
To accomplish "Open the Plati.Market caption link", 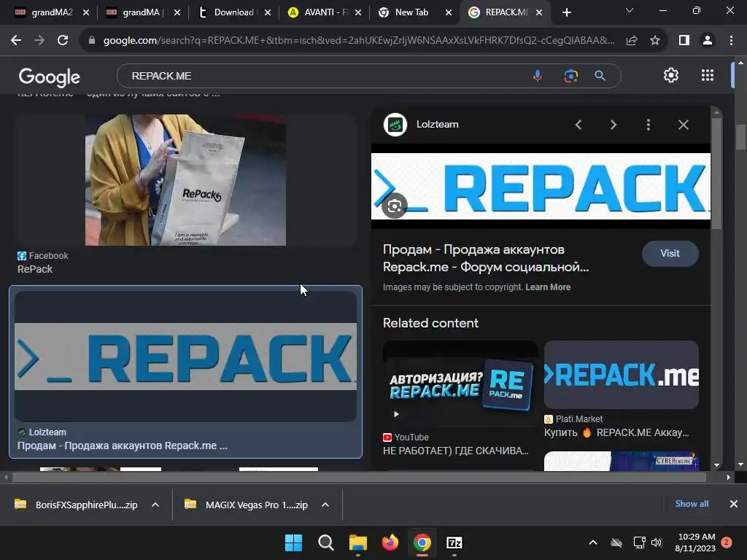I will [616, 432].
